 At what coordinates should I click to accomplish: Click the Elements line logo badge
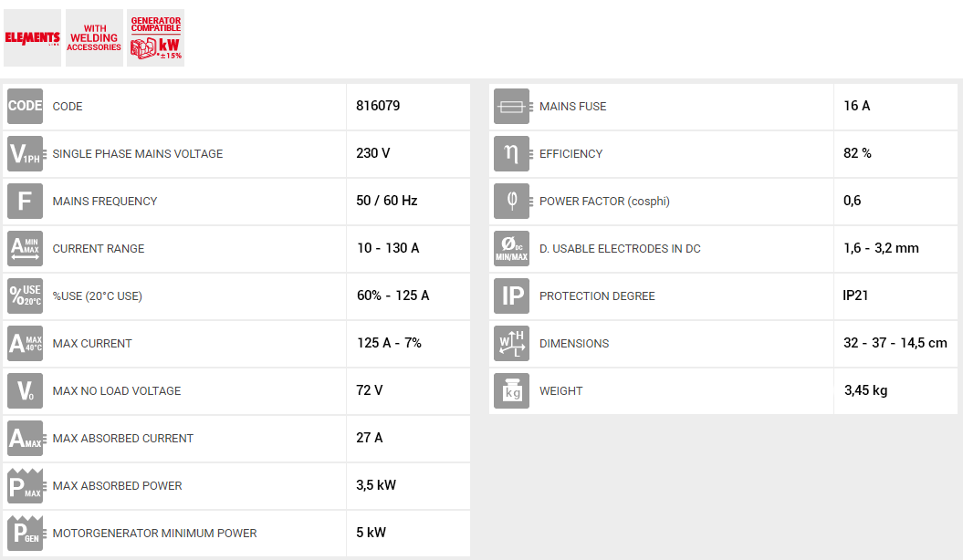coord(32,38)
